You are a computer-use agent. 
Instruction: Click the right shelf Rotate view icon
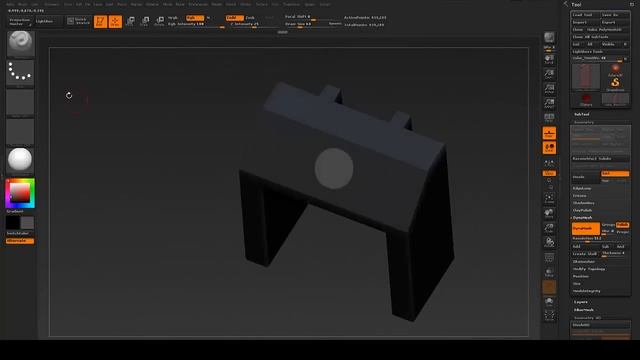point(549,242)
